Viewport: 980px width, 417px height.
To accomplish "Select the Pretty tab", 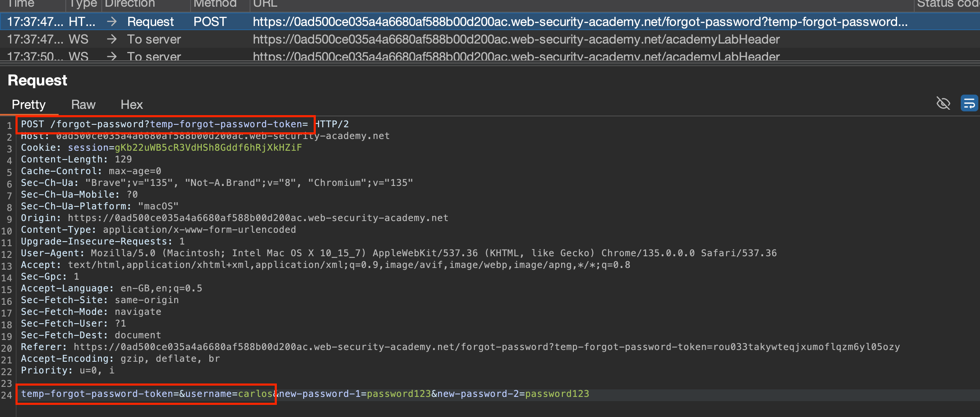I will [x=28, y=105].
